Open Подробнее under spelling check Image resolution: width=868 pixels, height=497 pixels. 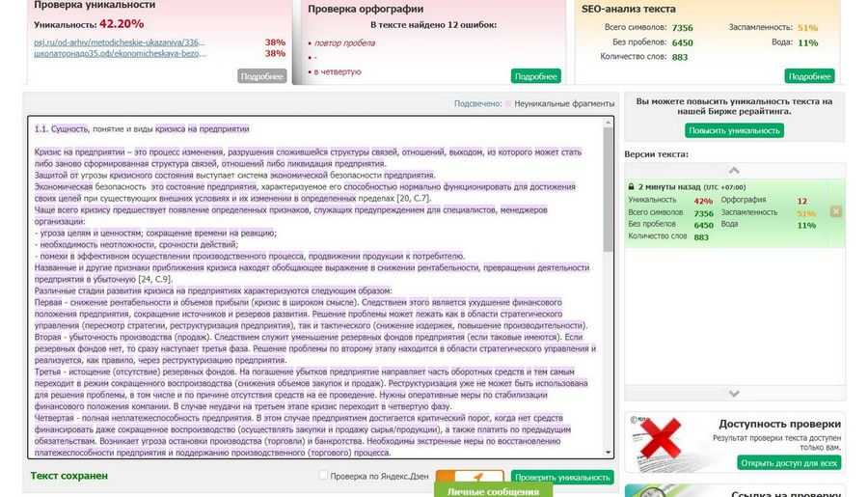(x=535, y=76)
